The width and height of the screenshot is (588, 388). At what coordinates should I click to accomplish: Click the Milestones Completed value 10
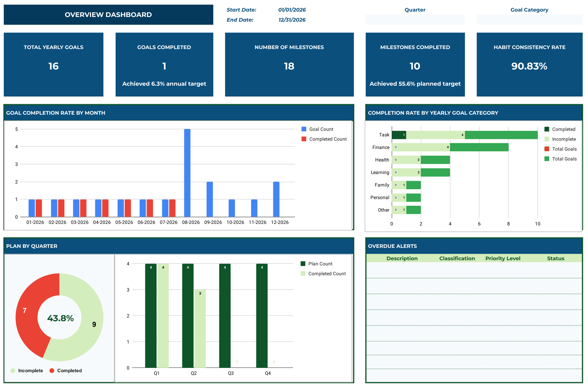click(x=415, y=66)
